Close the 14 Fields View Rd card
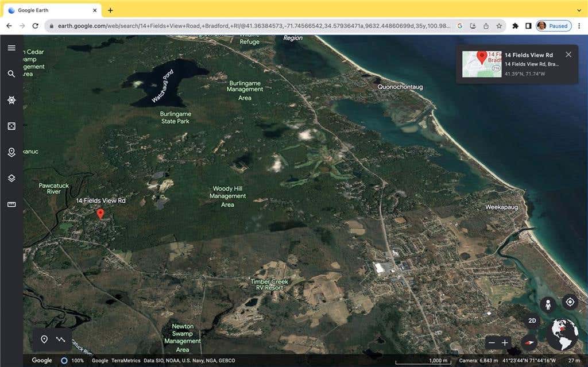 (x=568, y=55)
